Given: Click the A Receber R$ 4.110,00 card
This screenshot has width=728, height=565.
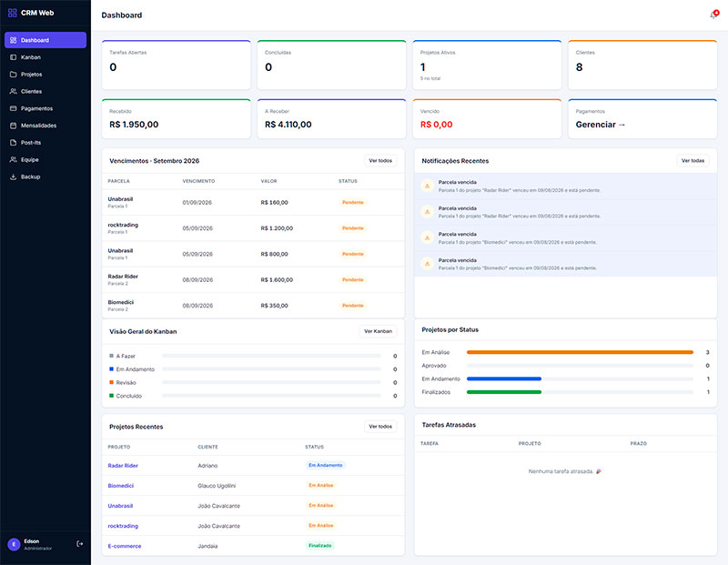Looking at the screenshot, I should pyautogui.click(x=331, y=119).
